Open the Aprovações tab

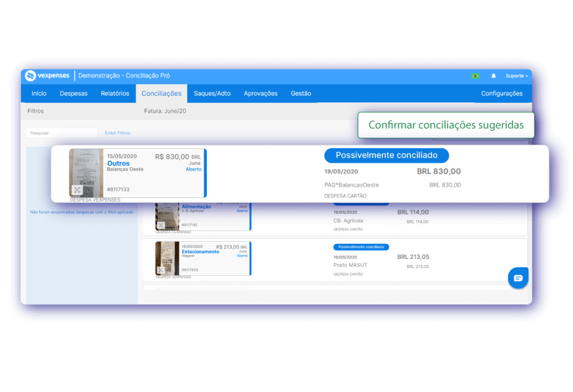[x=261, y=94]
